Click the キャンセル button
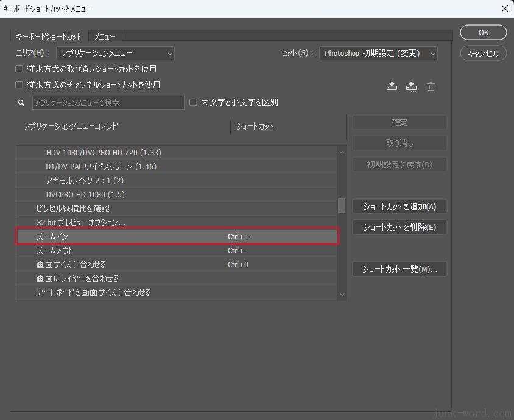The image size is (514, 420). pyautogui.click(x=483, y=53)
